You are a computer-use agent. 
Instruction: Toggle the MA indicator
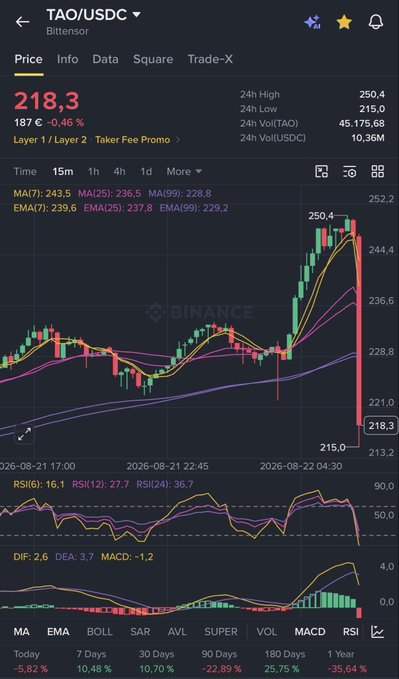(x=22, y=632)
